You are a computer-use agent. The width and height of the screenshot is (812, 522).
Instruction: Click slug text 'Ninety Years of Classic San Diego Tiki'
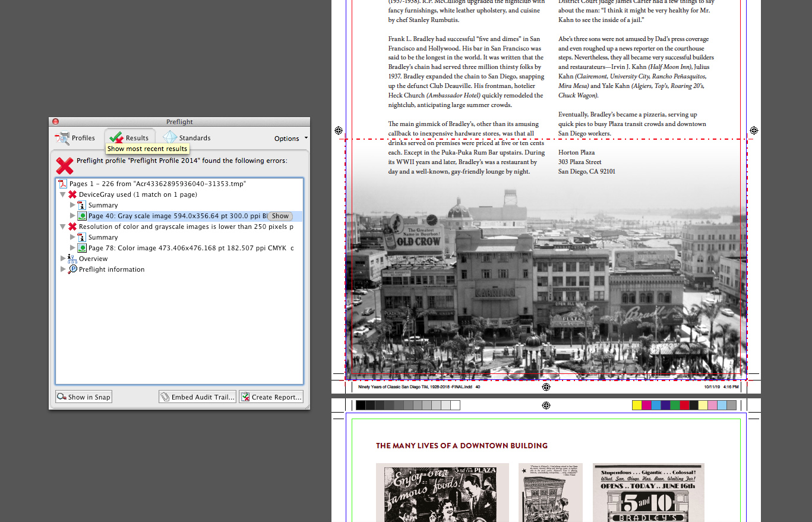tap(415, 387)
